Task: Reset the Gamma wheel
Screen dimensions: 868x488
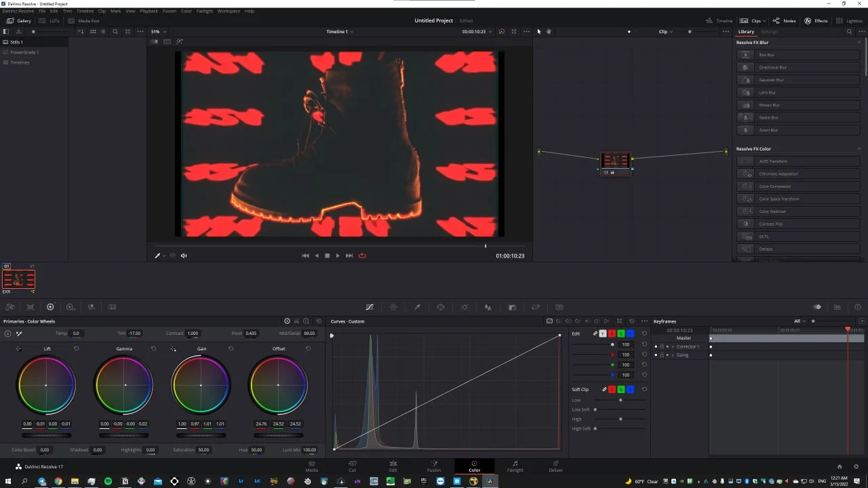Action: click(x=154, y=348)
